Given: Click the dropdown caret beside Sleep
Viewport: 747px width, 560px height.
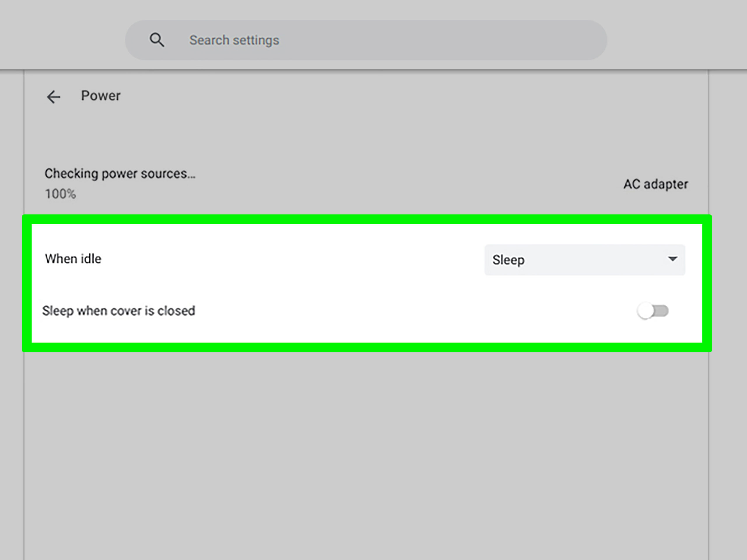Looking at the screenshot, I should 672,259.
